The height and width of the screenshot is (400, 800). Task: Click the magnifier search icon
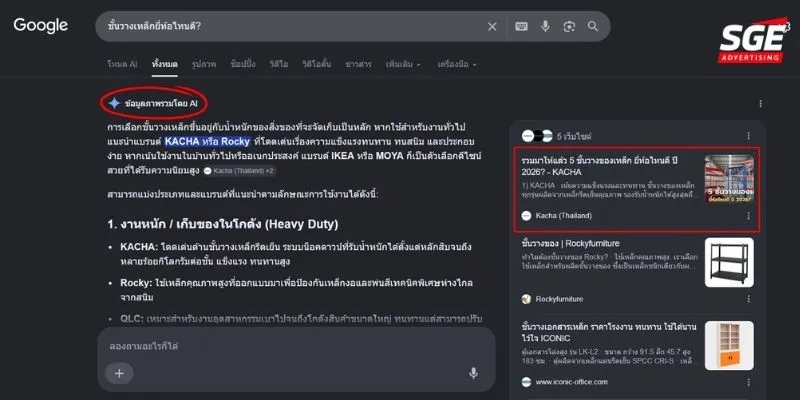(593, 26)
